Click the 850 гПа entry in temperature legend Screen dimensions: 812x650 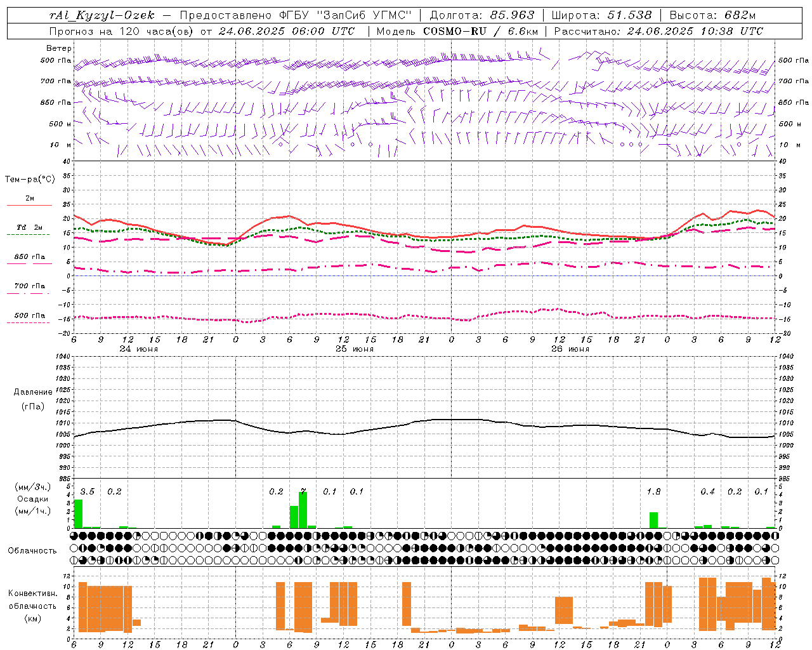[x=29, y=257]
